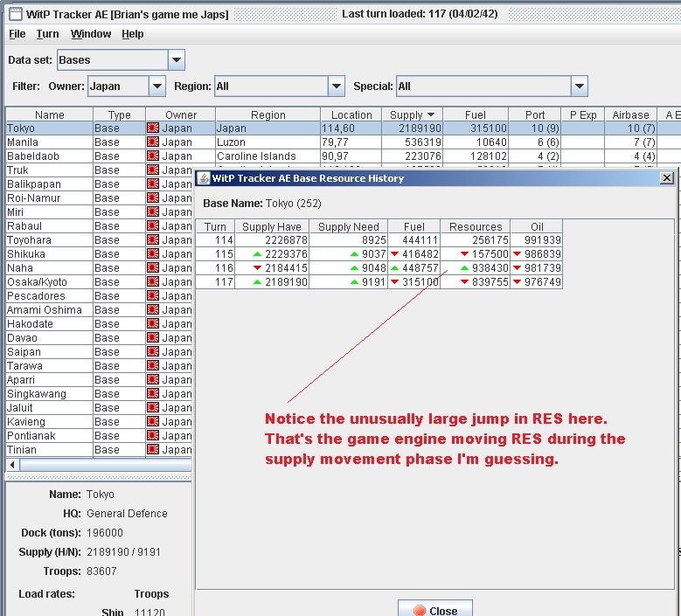Select the Tarawa base row
681x616 pixels.
click(99, 366)
